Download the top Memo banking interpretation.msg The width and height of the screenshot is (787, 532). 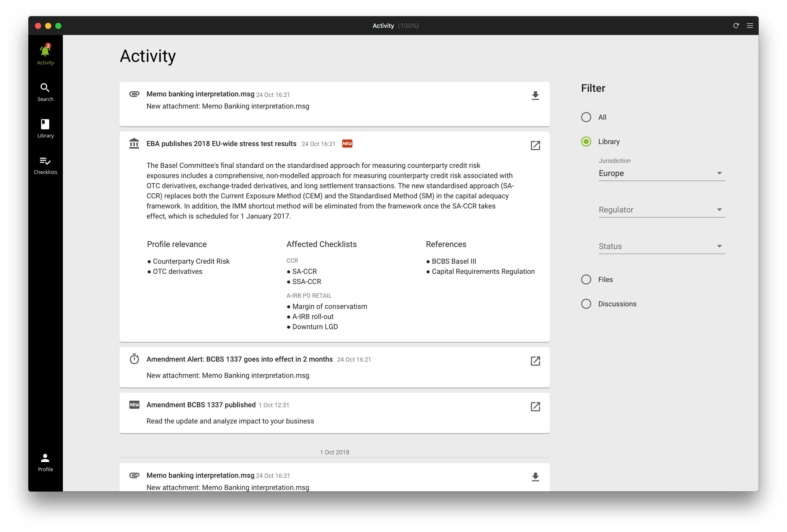click(x=535, y=96)
